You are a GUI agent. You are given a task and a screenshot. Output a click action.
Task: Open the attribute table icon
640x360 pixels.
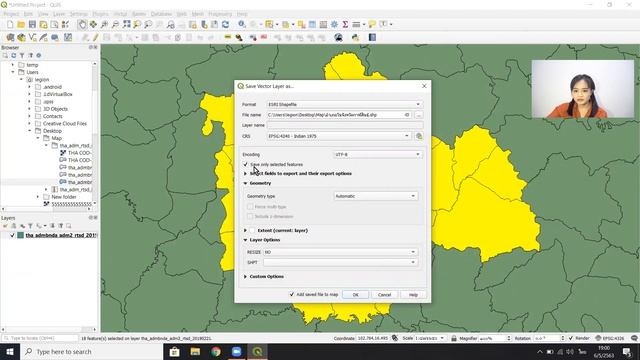tap(312, 24)
